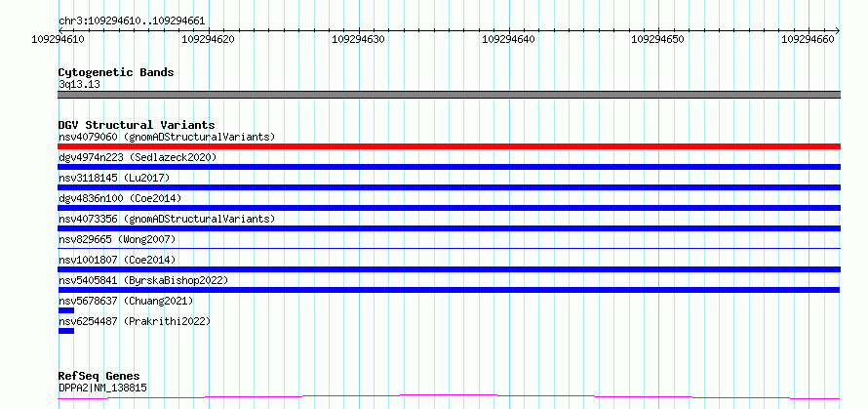Click blue bar under dgv4974n223
Screen dimensions: 868x409
pos(449,167)
